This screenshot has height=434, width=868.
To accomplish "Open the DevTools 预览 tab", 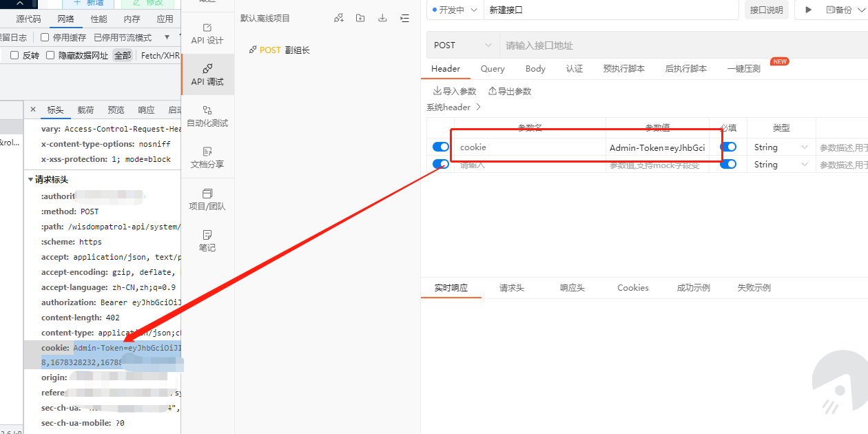I will point(116,110).
